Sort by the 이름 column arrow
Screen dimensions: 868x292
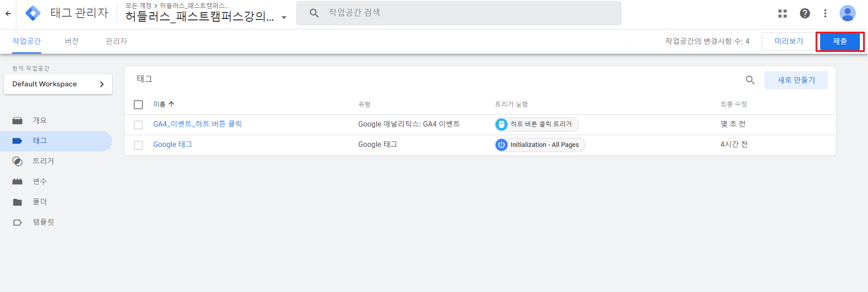click(x=171, y=104)
